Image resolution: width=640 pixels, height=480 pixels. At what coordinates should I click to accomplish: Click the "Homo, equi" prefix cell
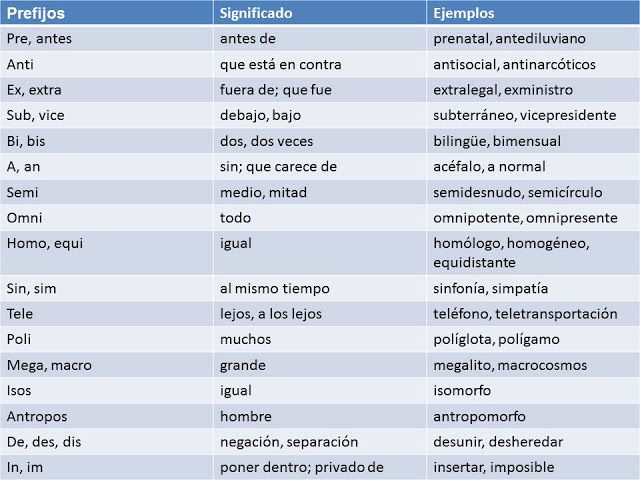[39, 243]
